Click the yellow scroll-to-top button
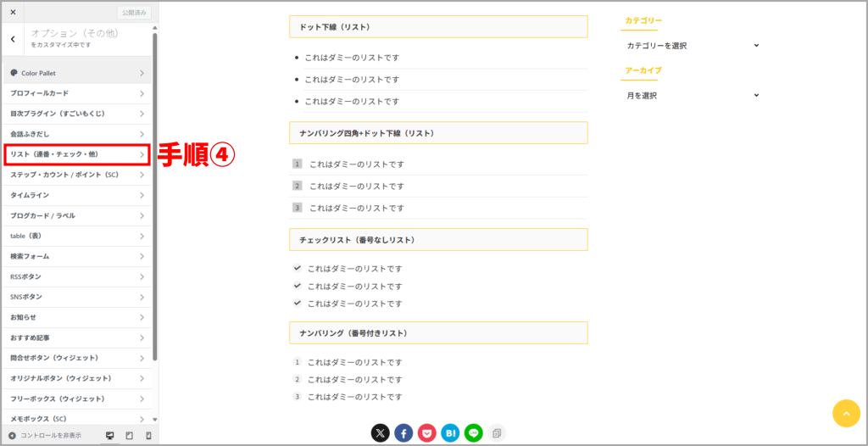 (846, 413)
